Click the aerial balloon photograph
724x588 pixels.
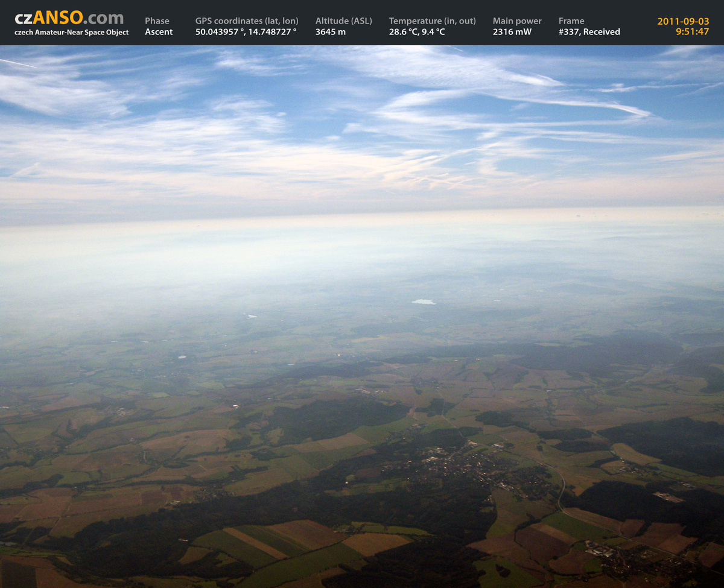(362, 317)
